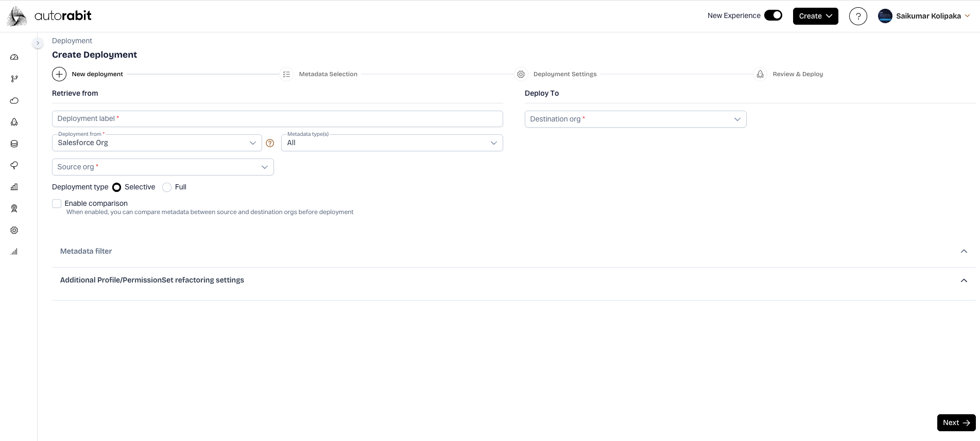980x441 pixels.
Task: Collapse the Metadata filter section
Action: tap(964, 251)
